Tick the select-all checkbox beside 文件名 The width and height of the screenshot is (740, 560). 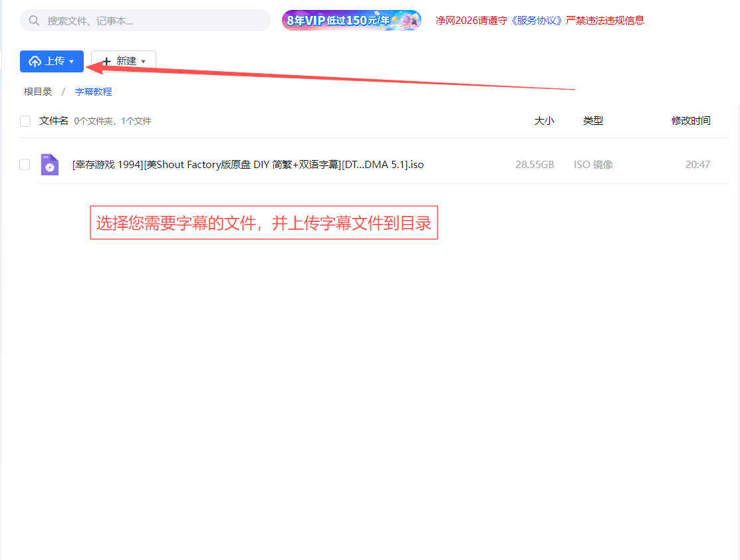[x=25, y=121]
